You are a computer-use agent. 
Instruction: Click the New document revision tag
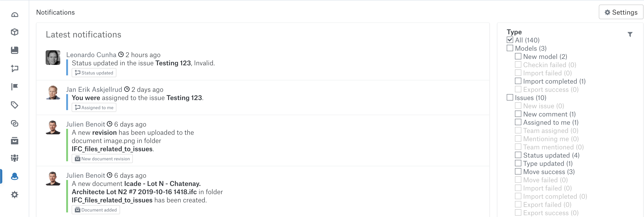click(102, 159)
